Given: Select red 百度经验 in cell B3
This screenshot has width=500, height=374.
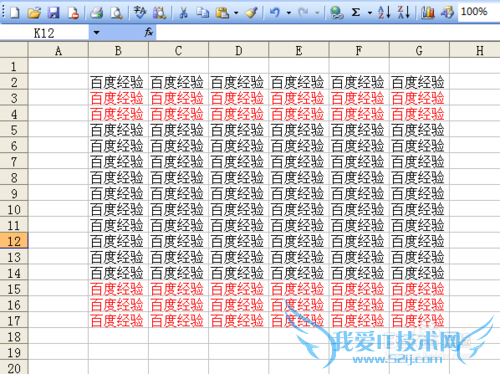Looking at the screenshot, I should [118, 98].
